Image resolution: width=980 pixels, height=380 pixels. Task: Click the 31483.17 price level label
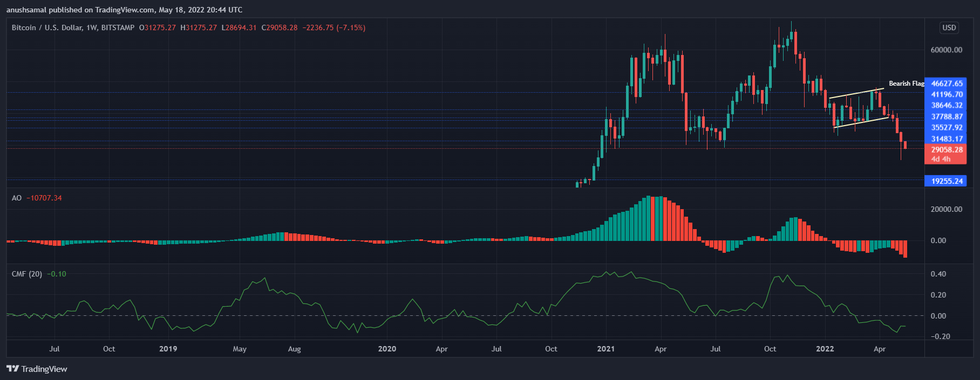947,139
